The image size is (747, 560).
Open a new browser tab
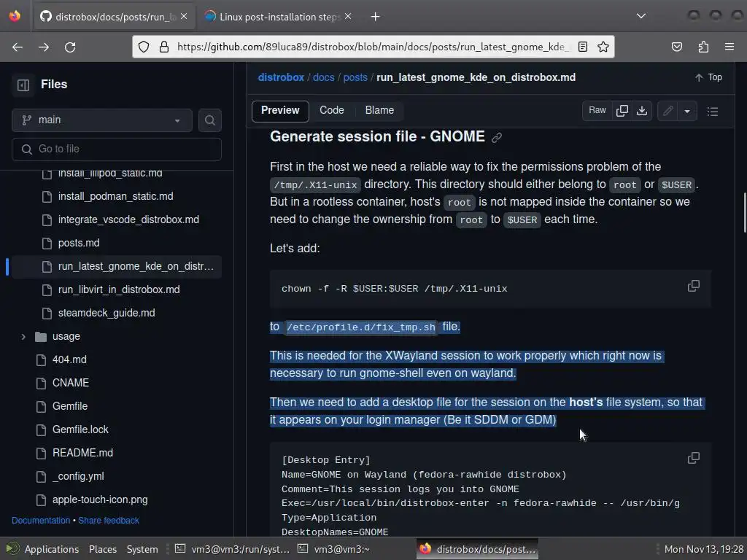376,17
